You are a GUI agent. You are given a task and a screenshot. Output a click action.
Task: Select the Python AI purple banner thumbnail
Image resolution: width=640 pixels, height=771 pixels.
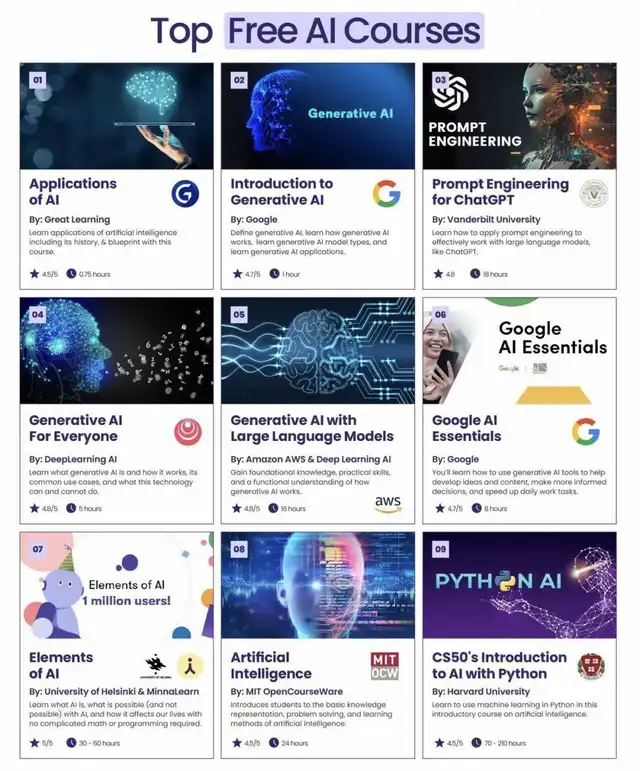click(520, 585)
